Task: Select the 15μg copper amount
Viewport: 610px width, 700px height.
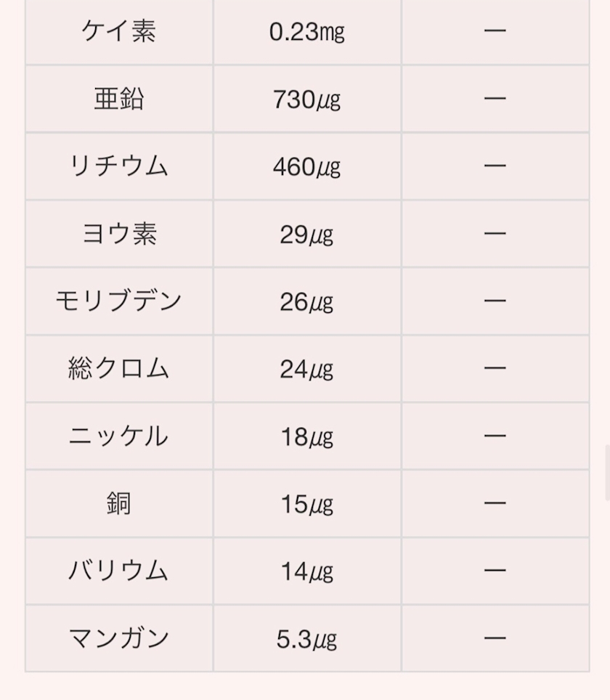Action: 306,503
